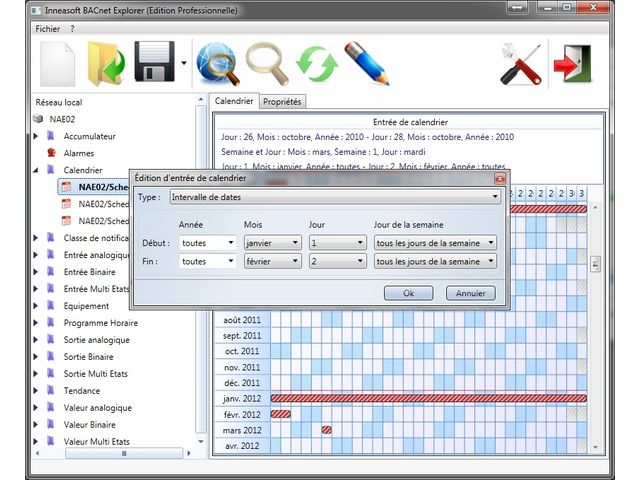Click the magnifying glass icon
The height and width of the screenshot is (480, 640).
coord(267,65)
